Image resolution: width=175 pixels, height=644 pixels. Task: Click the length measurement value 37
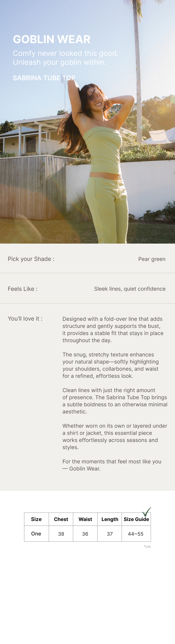[110, 534]
